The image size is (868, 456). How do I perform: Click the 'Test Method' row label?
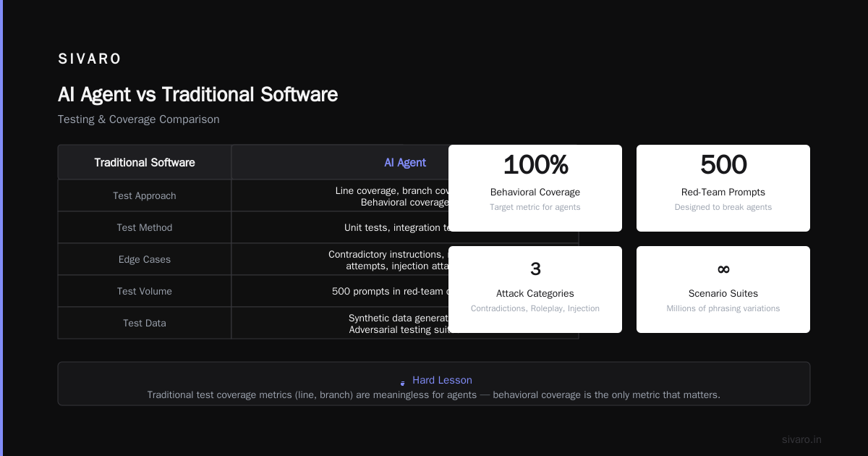(x=145, y=227)
